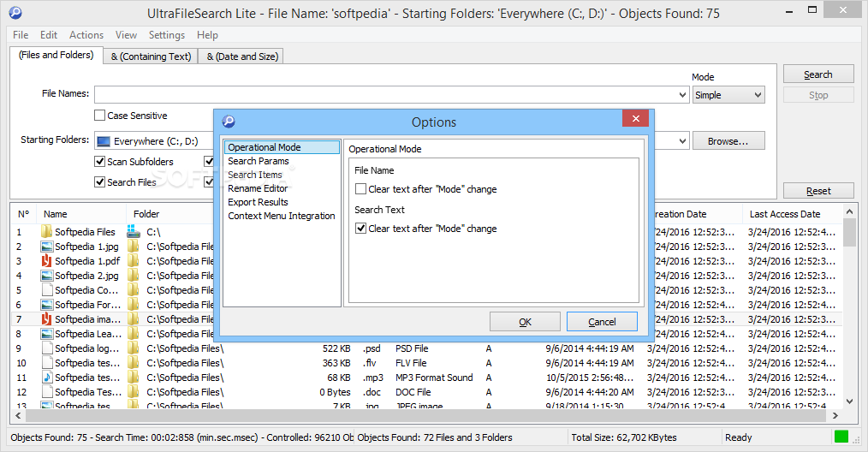Click the Browse... button
This screenshot has height=452, width=868.
point(728,141)
